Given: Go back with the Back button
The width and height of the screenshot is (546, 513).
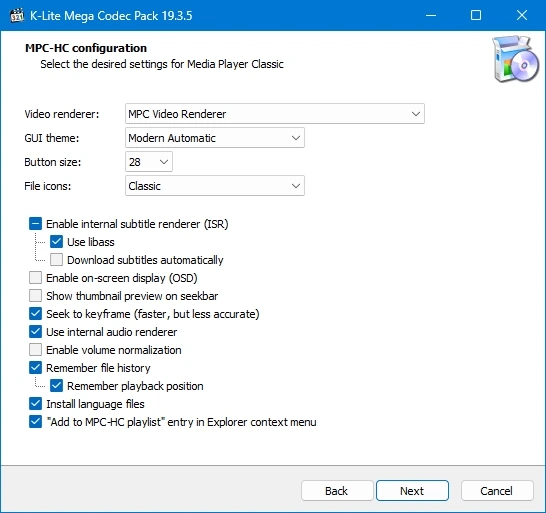Looking at the screenshot, I should point(337,491).
